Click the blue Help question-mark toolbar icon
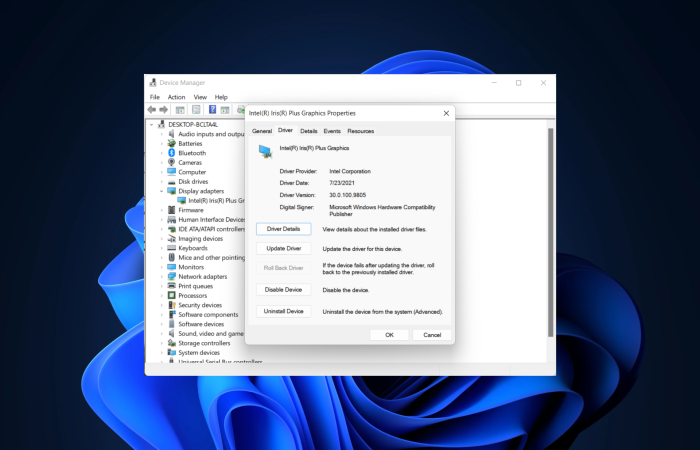This screenshot has height=450, width=700. [212, 109]
